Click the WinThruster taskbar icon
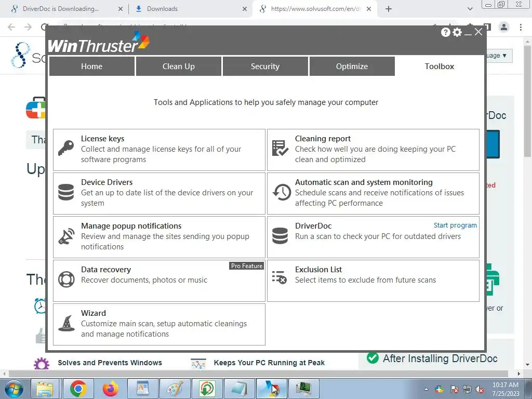Screen dimensions: 532x399 pos(271,389)
